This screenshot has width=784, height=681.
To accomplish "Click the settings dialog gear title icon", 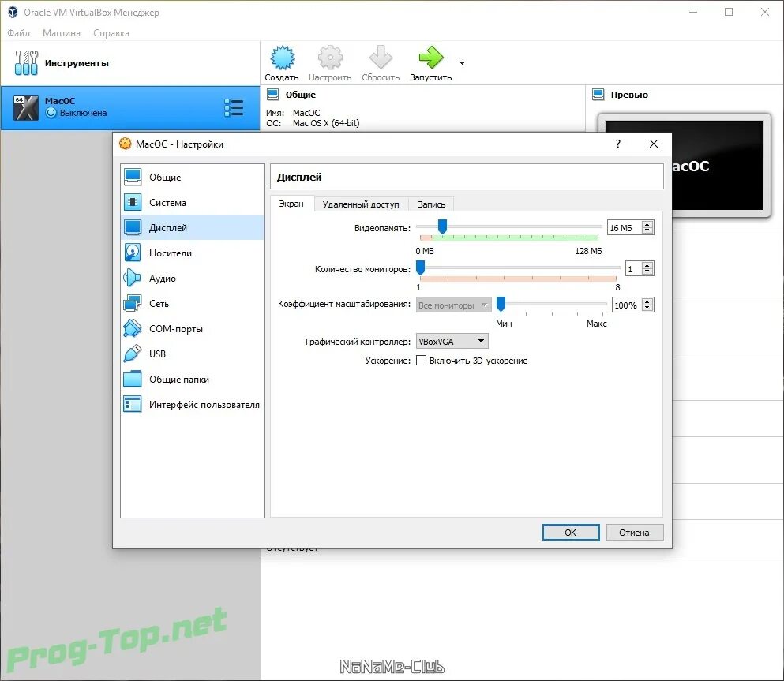I will pyautogui.click(x=125, y=144).
